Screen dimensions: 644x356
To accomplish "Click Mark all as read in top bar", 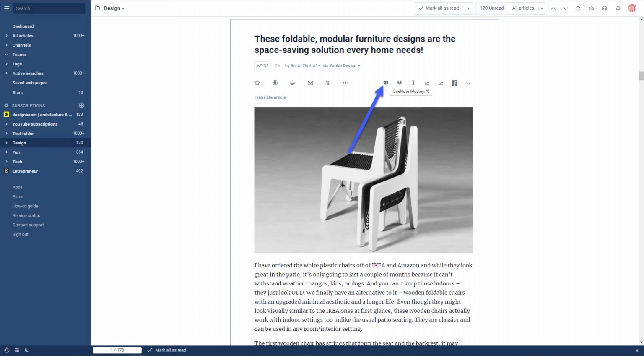I will coord(440,8).
